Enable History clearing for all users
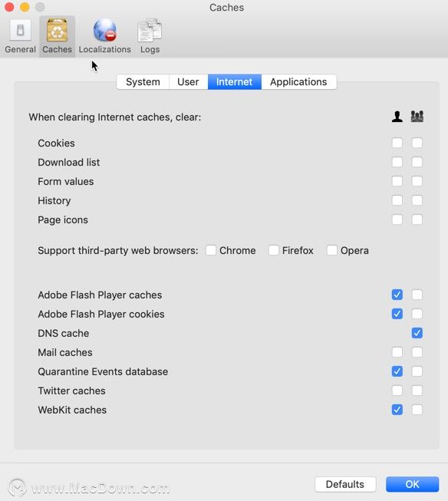This screenshot has height=501, width=448. point(417,200)
